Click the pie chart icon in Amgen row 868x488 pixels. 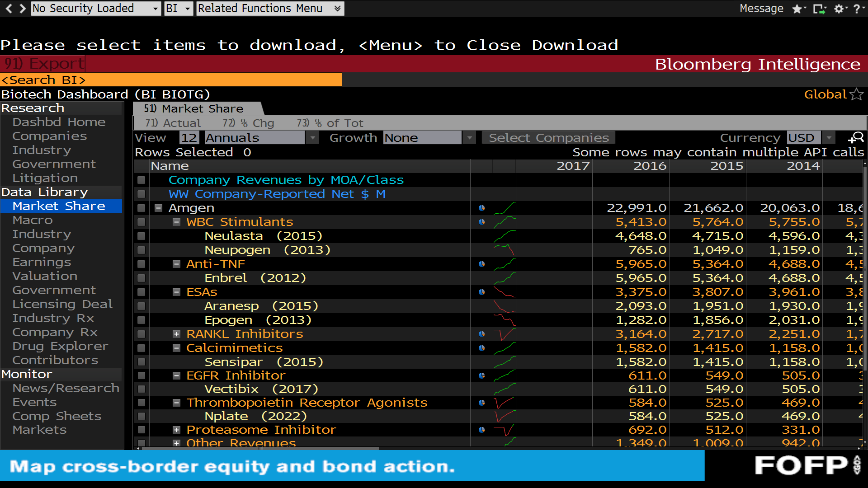pyautogui.click(x=481, y=208)
